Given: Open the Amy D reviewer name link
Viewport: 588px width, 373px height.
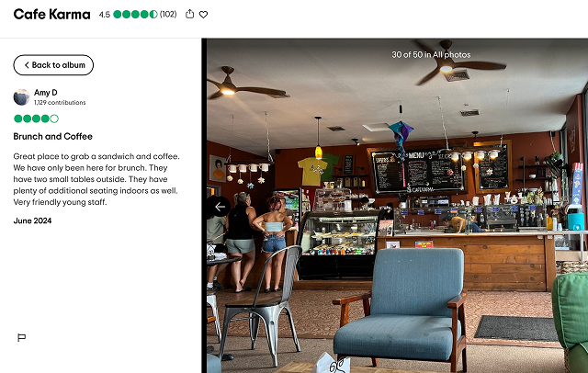Looking at the screenshot, I should point(46,92).
